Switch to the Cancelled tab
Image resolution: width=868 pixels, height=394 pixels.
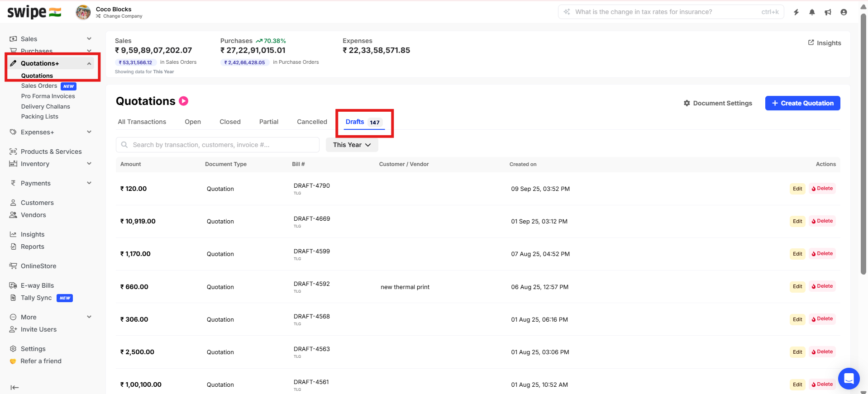(312, 122)
